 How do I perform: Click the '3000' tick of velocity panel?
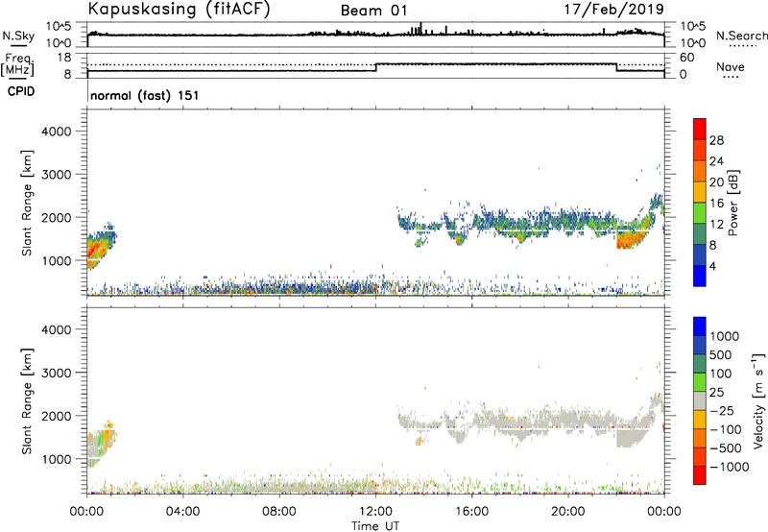(56, 373)
